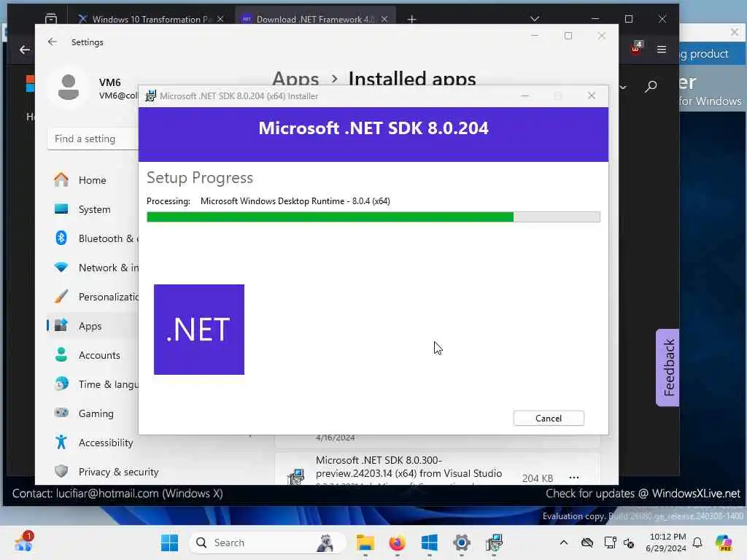Click taskbar Search box
Image resolution: width=747 pixels, height=560 pixels.
pyautogui.click(x=268, y=542)
